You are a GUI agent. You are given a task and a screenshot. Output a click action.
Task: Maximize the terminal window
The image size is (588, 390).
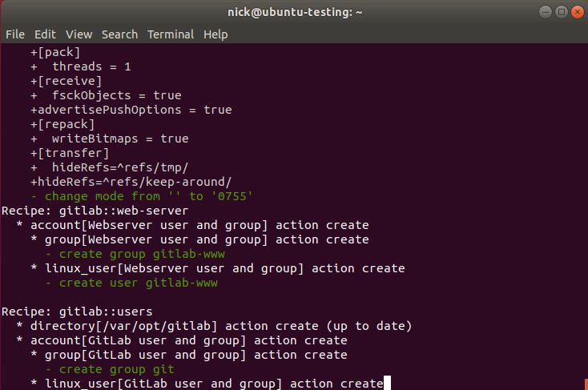coord(562,12)
